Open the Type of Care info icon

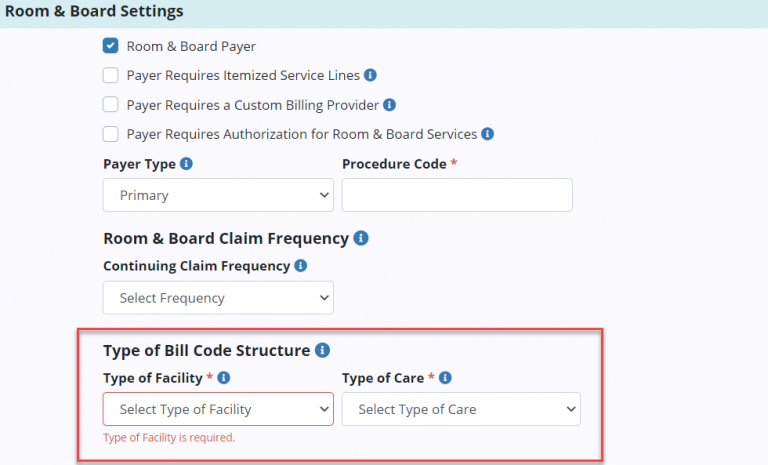click(x=445, y=378)
